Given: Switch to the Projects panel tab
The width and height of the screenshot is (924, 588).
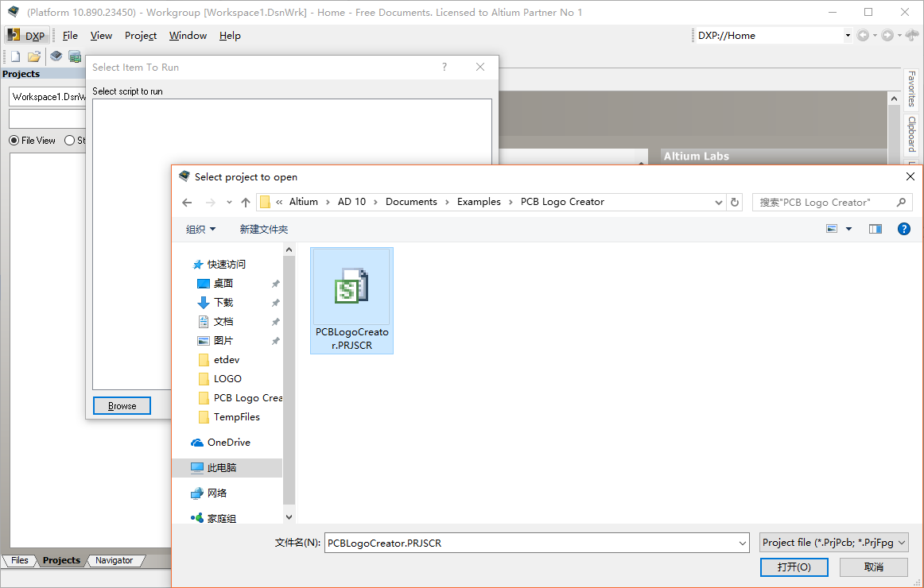Looking at the screenshot, I should click(x=61, y=560).
